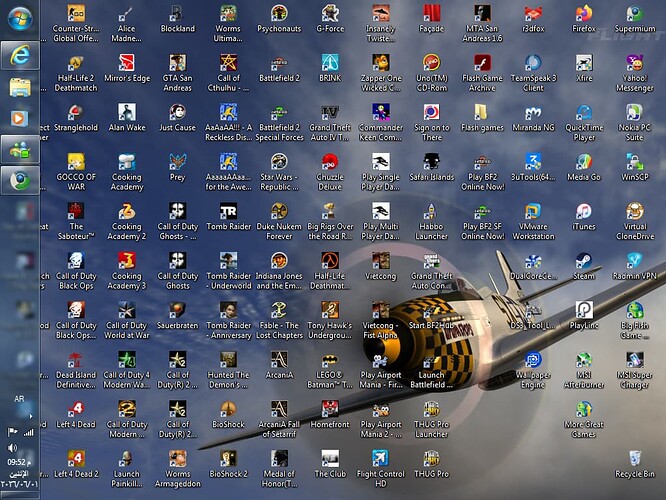This screenshot has width=666, height=500.
Task: Launch Half-Life 2 Deathmatch icon
Action: pyautogui.click(x=76, y=73)
